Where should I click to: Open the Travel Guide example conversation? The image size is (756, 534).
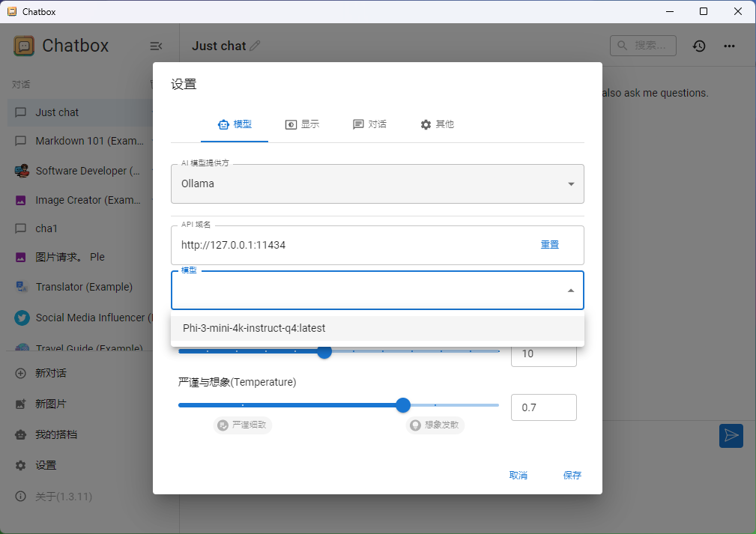[80, 347]
